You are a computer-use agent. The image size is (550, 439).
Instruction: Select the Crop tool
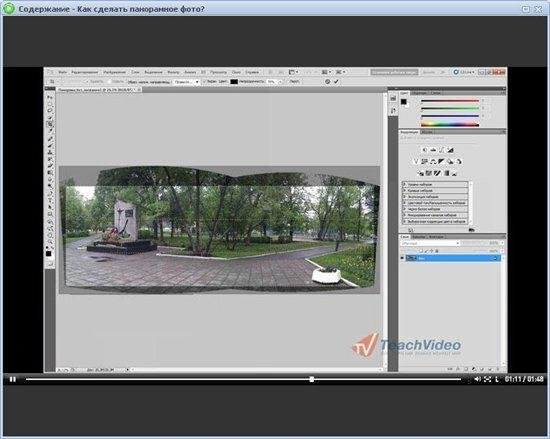(50, 124)
